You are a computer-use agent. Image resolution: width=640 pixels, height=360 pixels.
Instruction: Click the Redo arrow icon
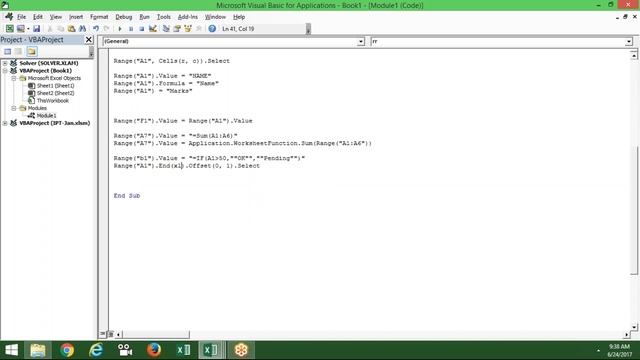pyautogui.click(x=107, y=29)
